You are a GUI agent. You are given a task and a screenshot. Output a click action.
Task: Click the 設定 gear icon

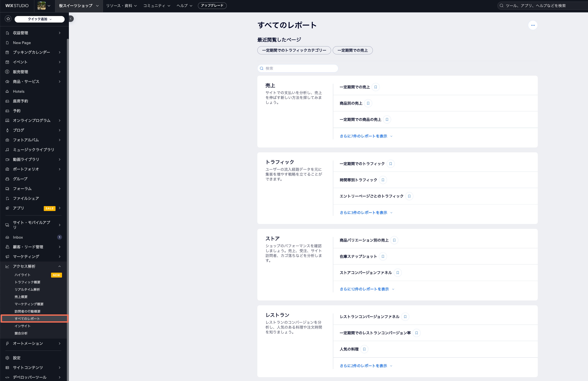pos(7,358)
